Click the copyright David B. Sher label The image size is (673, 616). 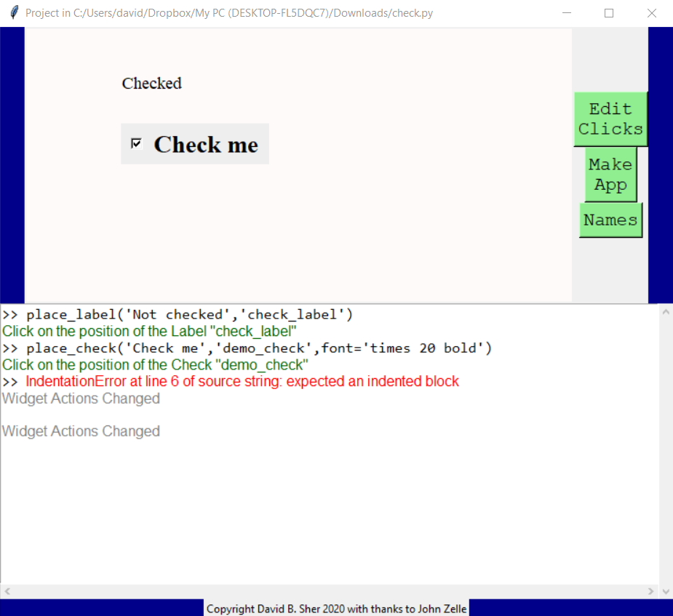point(336,609)
